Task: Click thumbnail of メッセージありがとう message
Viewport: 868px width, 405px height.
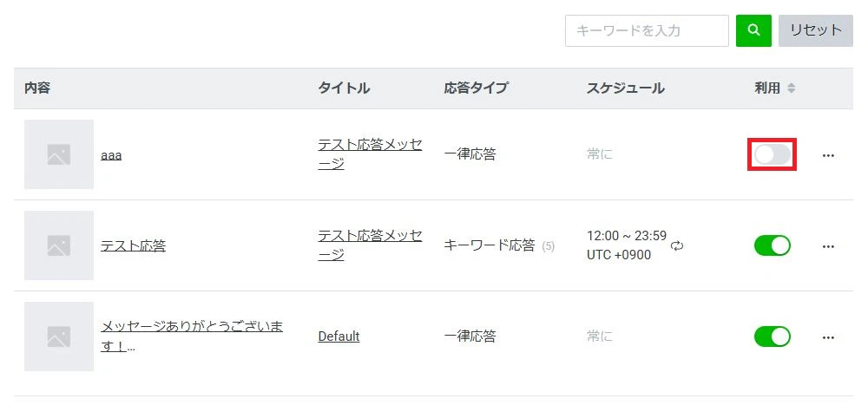Action: [59, 336]
